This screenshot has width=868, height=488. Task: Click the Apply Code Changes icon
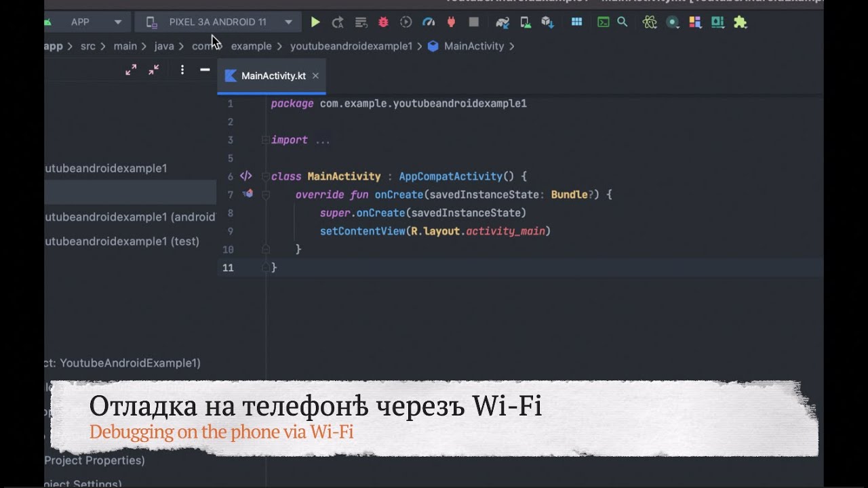pos(361,22)
